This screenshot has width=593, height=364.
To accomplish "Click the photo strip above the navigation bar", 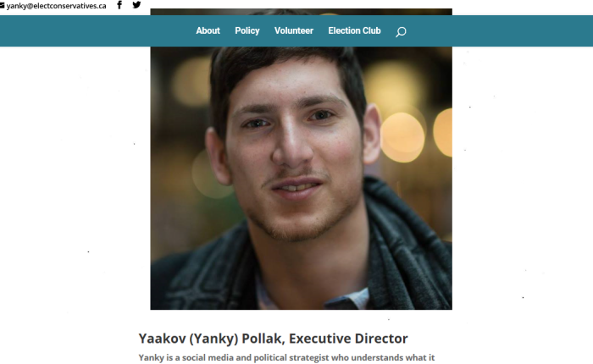I will (x=301, y=12).
